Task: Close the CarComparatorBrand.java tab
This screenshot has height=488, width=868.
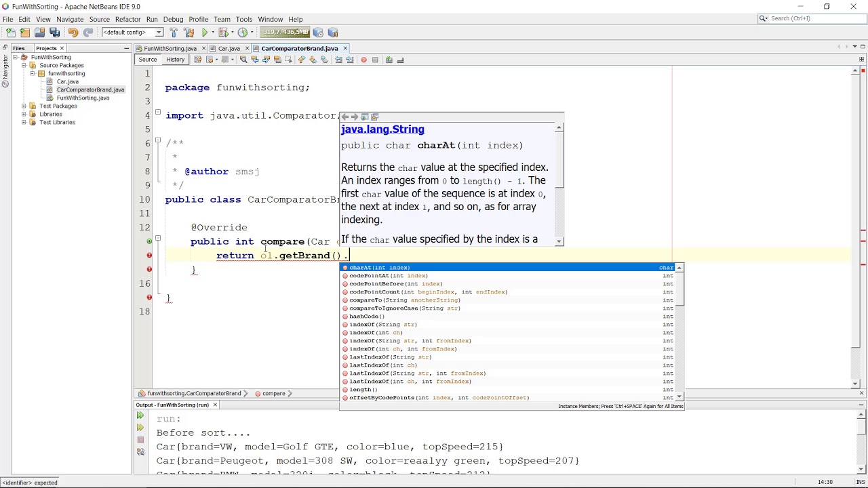Action: [345, 48]
